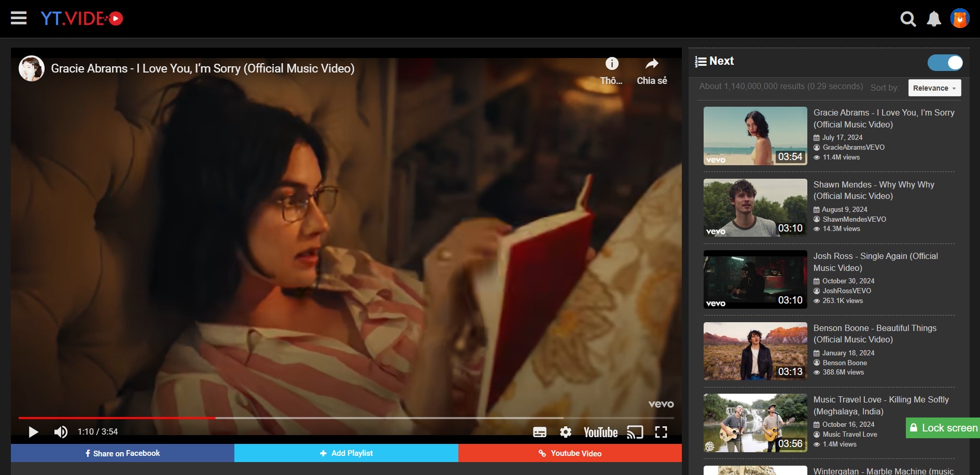Click channel name GracieAbramsVEVO
The width and height of the screenshot is (980, 475).
(x=853, y=147)
